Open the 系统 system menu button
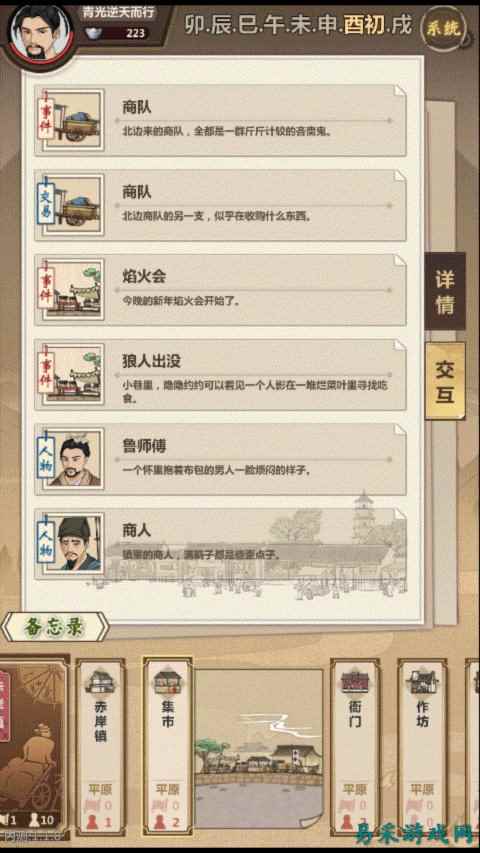480x853 pixels. 443,28
